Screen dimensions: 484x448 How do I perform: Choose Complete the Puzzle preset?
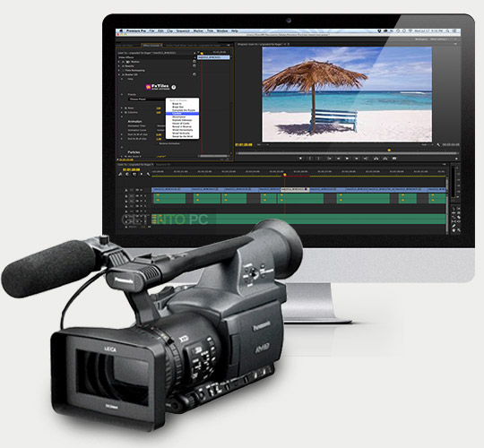184,110
